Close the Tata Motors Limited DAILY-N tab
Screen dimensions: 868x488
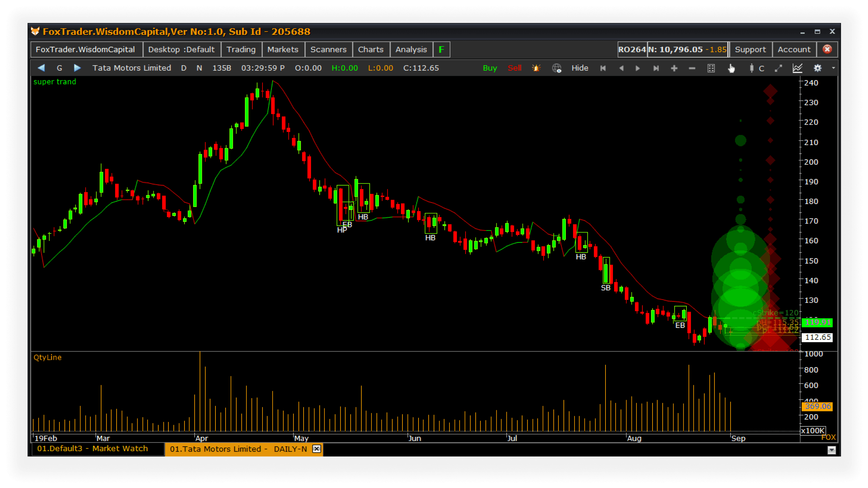tap(317, 449)
